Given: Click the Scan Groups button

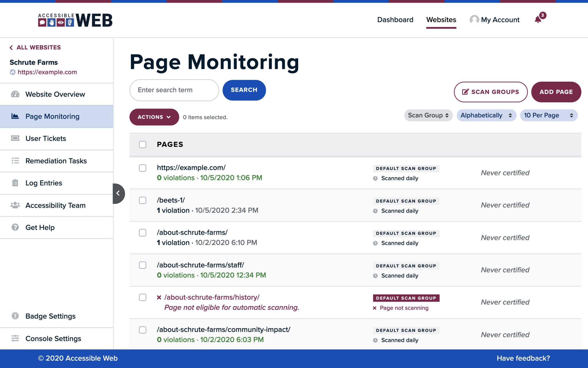Looking at the screenshot, I should click(x=490, y=92).
